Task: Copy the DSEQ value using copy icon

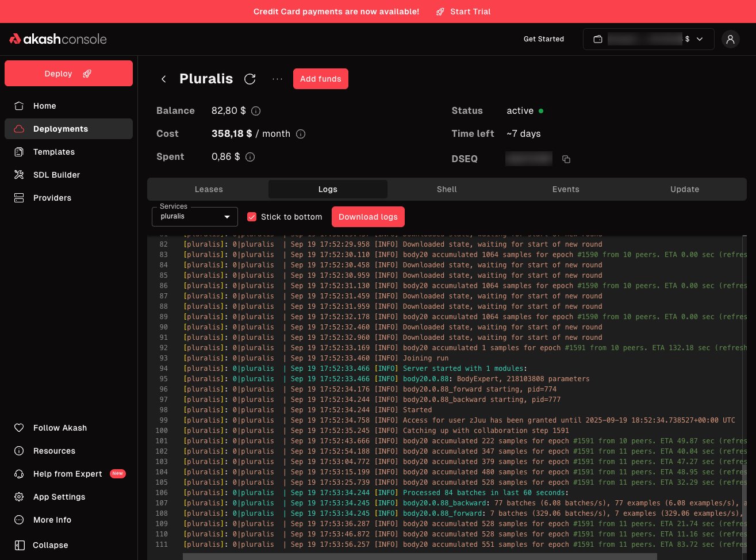Action: pos(566,159)
